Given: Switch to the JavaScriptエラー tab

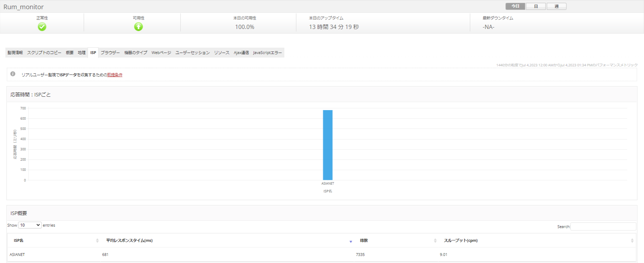Looking at the screenshot, I should tap(267, 53).
